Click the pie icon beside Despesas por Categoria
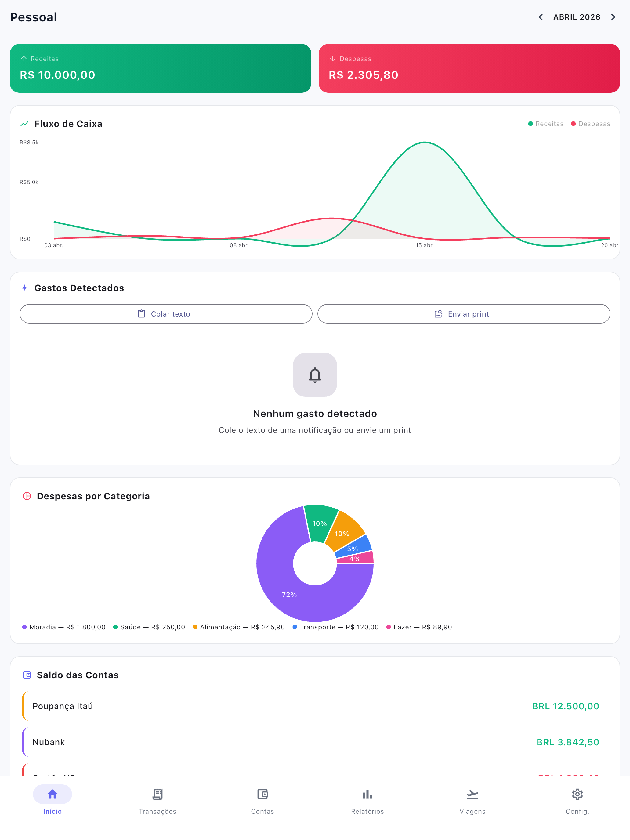This screenshot has width=630, height=840. pyautogui.click(x=27, y=496)
